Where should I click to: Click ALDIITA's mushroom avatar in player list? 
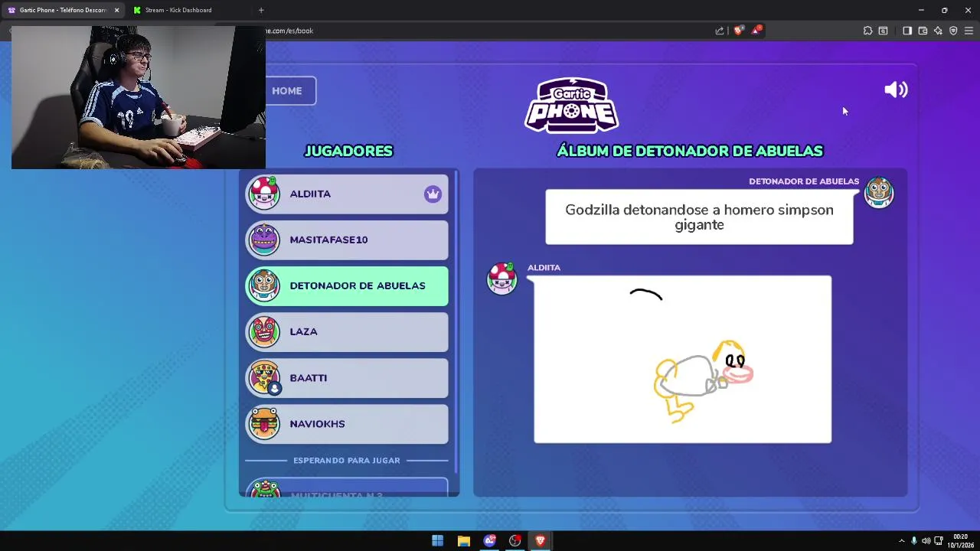pos(264,194)
